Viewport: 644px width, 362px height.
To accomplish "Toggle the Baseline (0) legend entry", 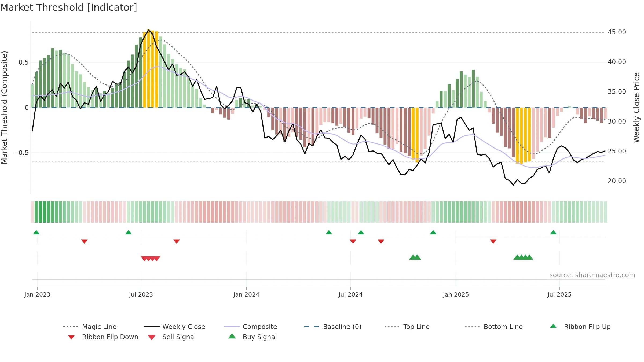I will [333, 327].
